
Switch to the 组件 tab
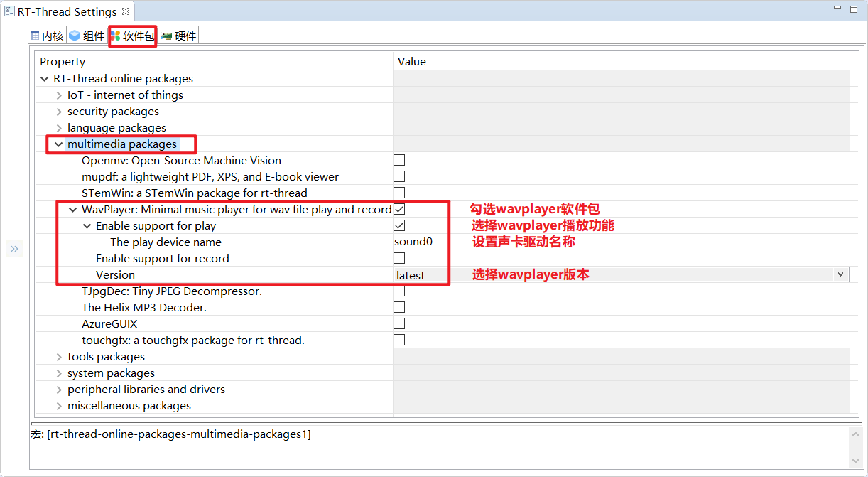[x=87, y=36]
